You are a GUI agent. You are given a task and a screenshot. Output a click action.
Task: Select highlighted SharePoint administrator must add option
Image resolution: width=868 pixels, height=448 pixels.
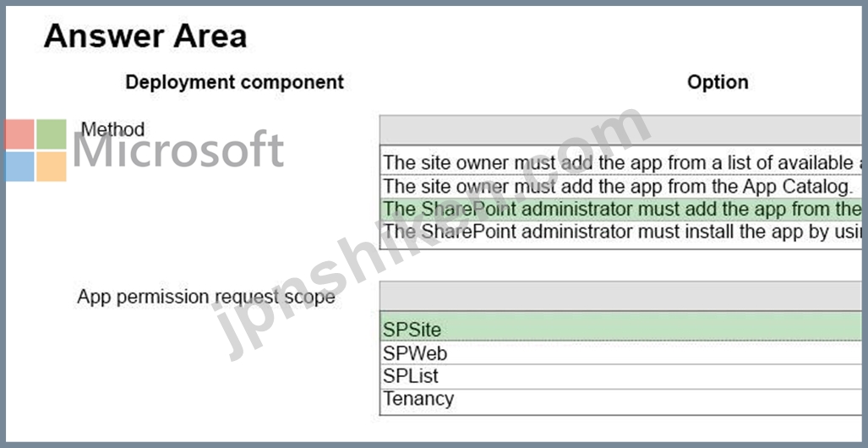coord(621,210)
